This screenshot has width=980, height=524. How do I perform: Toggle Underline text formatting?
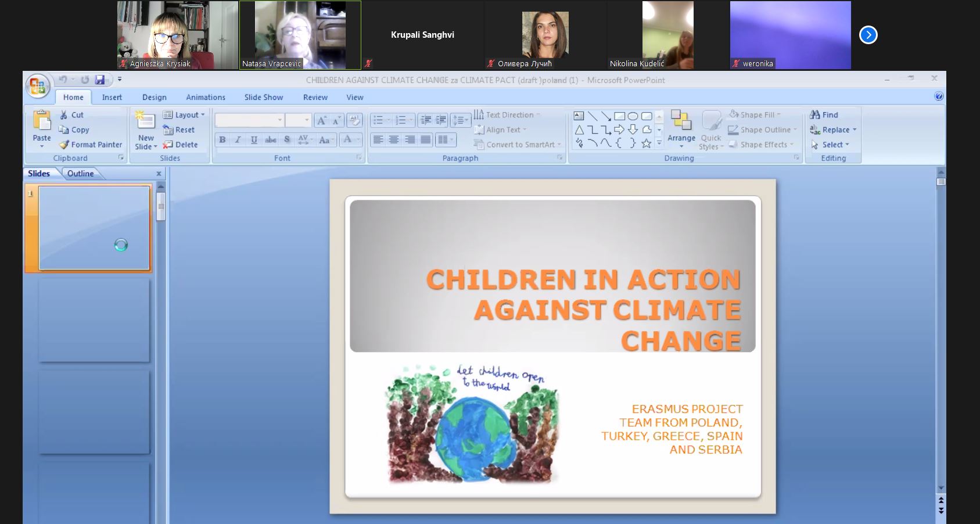coord(254,140)
